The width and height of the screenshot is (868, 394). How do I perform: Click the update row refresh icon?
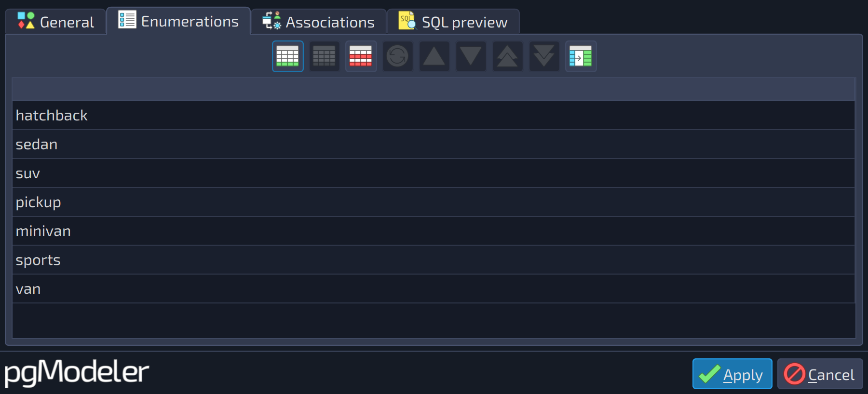[x=398, y=56]
